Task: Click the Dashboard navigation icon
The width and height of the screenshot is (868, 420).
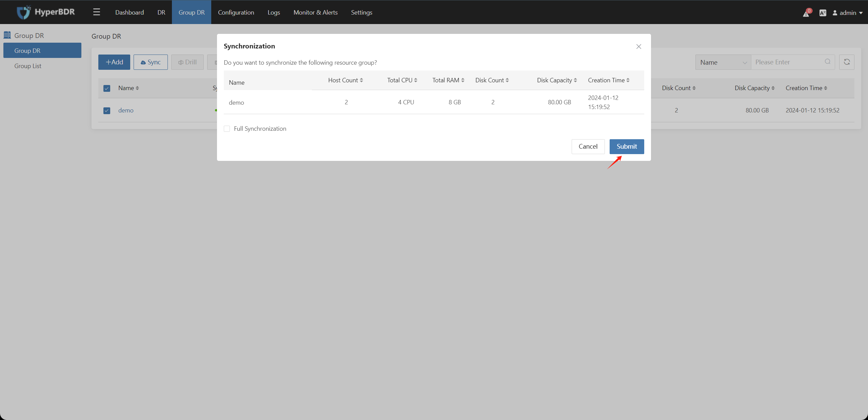Action: 129,12
